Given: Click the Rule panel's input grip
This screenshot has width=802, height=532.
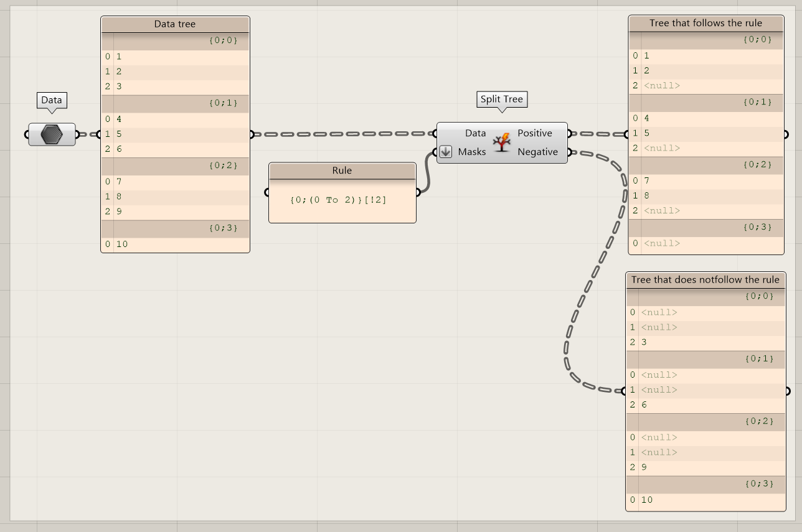Looking at the screenshot, I should click(267, 192).
